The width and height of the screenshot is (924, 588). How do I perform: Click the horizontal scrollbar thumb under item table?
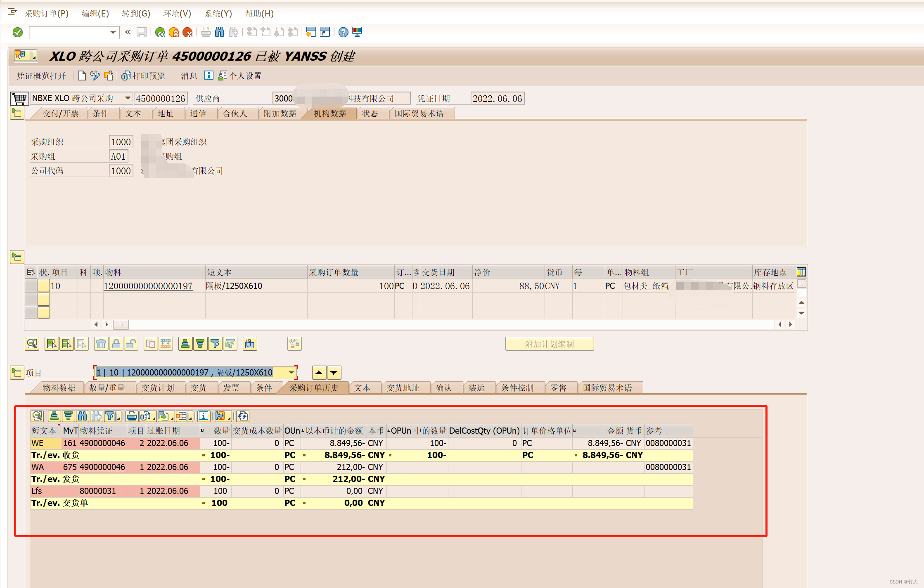[121, 324]
